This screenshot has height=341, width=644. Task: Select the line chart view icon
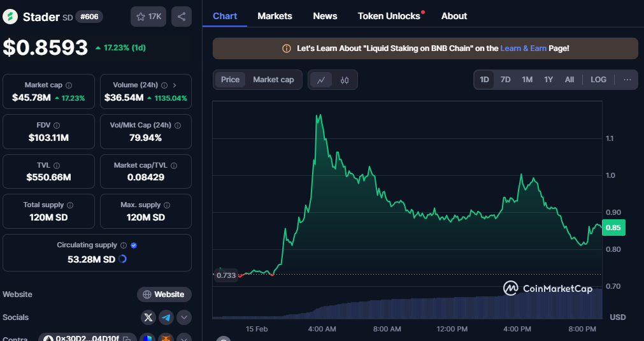pyautogui.click(x=321, y=80)
